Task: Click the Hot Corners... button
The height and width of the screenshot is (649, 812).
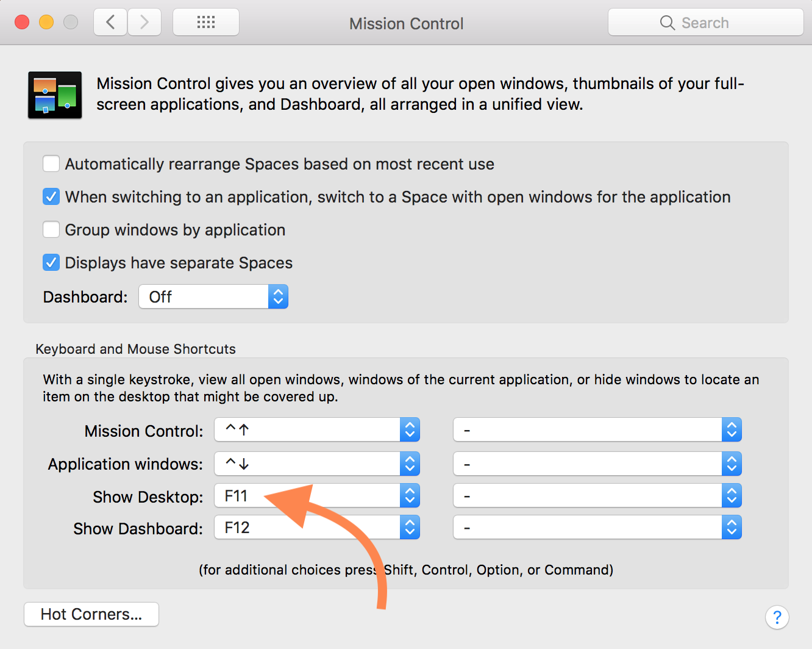Action: pos(91,614)
